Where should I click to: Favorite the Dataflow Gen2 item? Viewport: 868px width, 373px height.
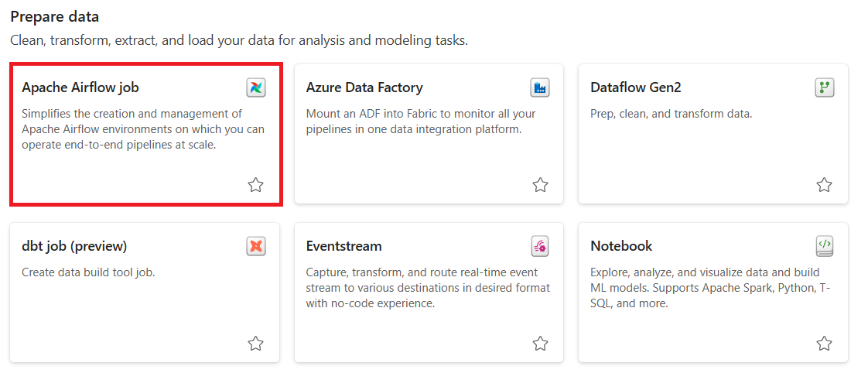(824, 185)
